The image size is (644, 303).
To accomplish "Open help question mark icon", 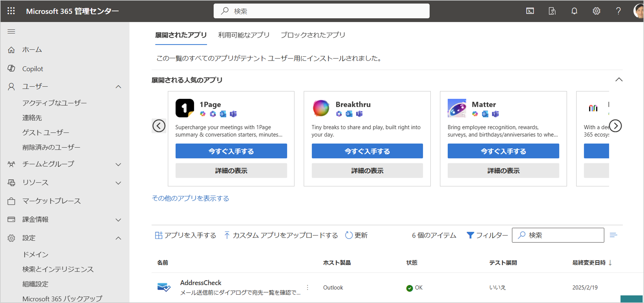I will [x=618, y=11].
